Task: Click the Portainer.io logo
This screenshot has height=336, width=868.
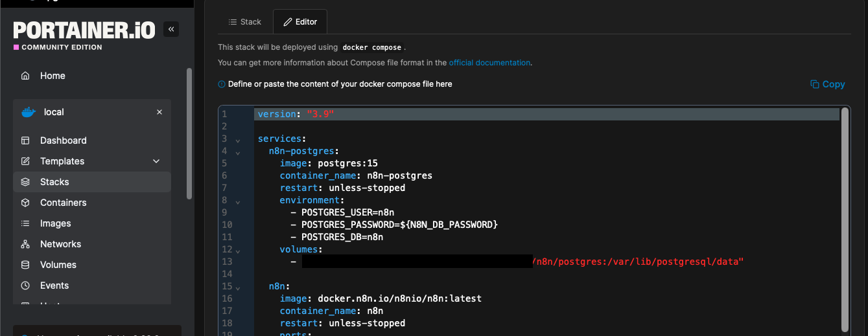Action: tap(84, 30)
